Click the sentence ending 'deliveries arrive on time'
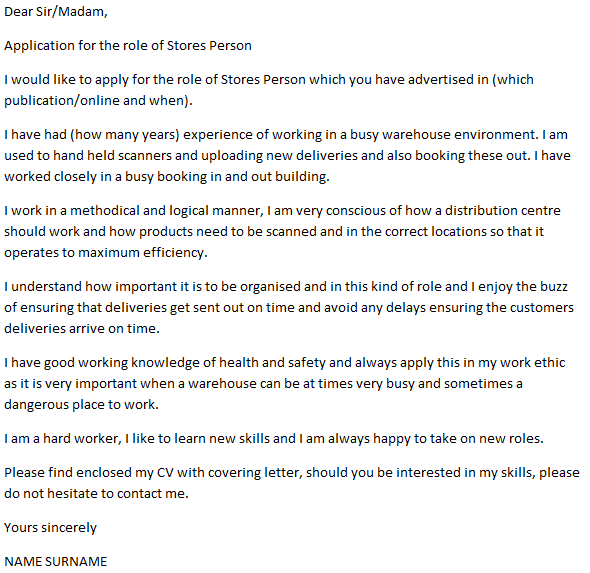The width and height of the screenshot is (590, 573). pyautogui.click(x=80, y=329)
